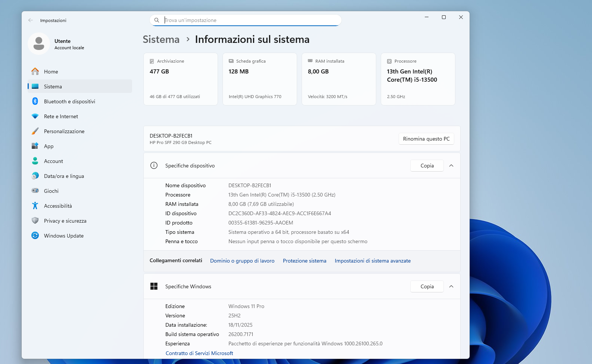
Task: Click the Build sistema operativo value 26200.7171
Action: click(x=241, y=334)
